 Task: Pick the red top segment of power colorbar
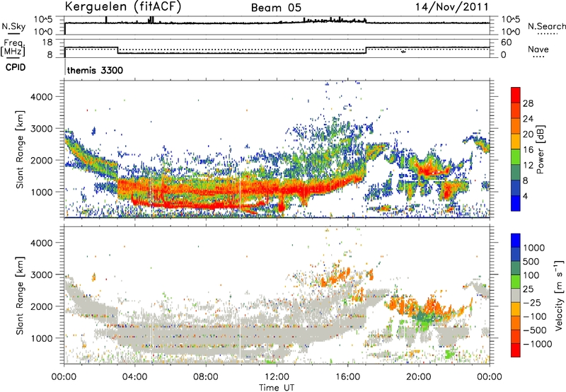(516, 96)
